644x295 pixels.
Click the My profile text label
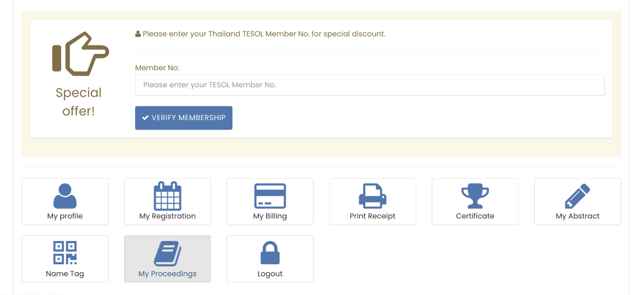[x=65, y=216]
